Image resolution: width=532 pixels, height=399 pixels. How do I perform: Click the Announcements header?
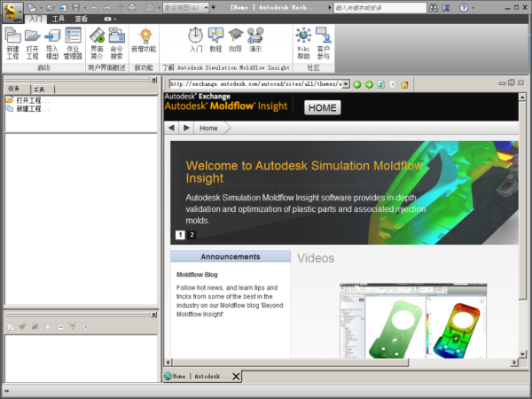point(231,256)
